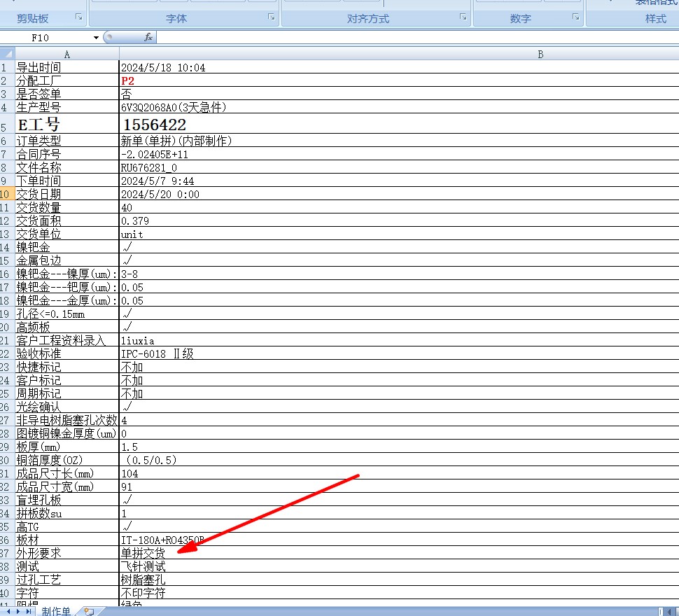Select the 交货数量 value 40

[399, 207]
